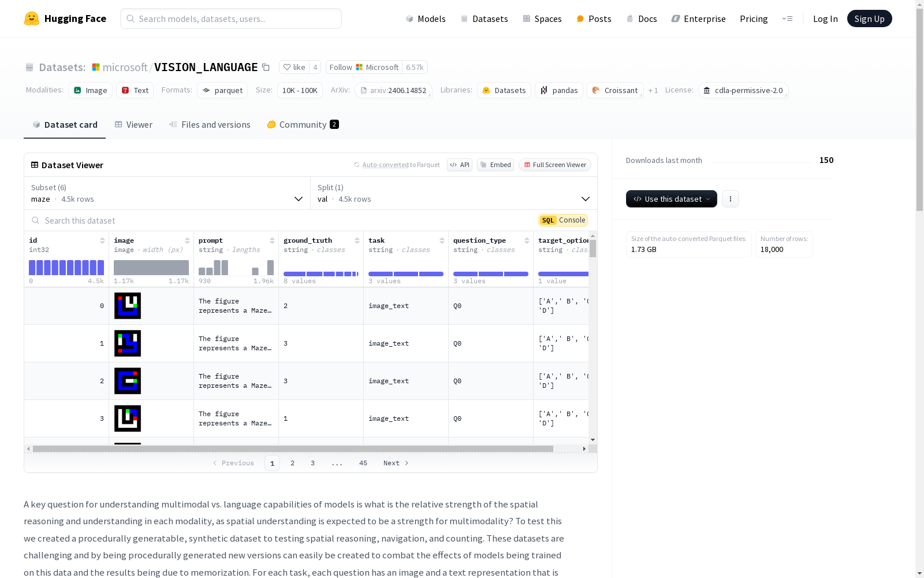Sort by the image column
Screen dimensions: 924x578
pos(187,240)
